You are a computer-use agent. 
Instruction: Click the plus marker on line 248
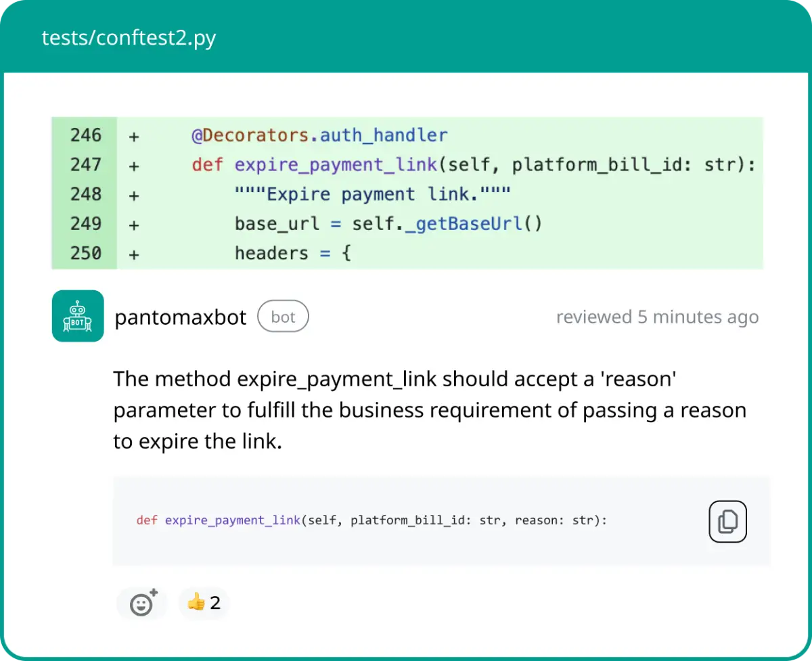click(134, 195)
